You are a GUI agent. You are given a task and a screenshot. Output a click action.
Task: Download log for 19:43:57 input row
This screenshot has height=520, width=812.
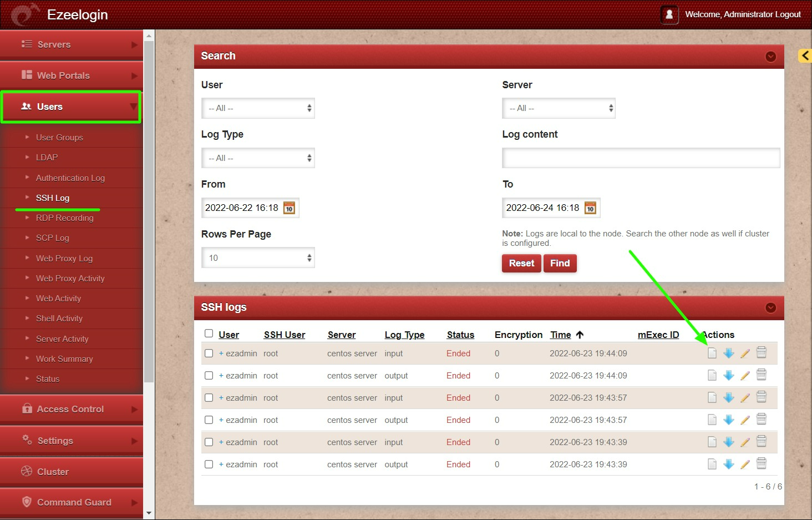[729, 397]
